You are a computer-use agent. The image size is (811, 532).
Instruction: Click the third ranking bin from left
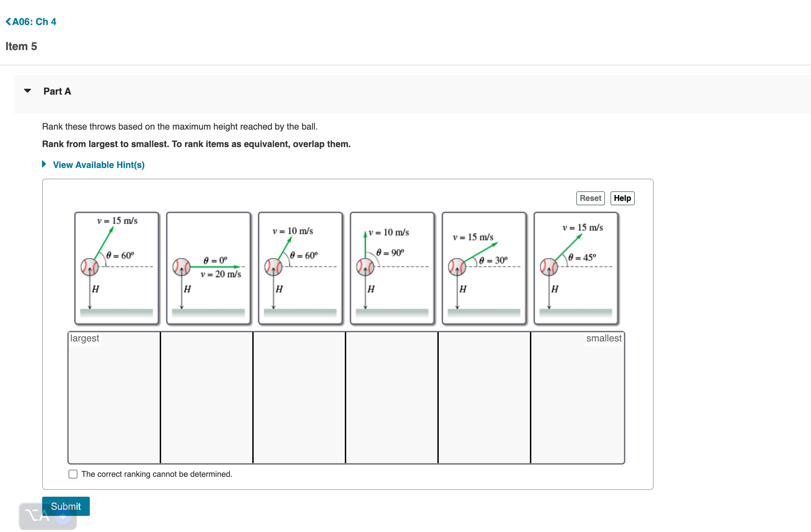click(299, 398)
